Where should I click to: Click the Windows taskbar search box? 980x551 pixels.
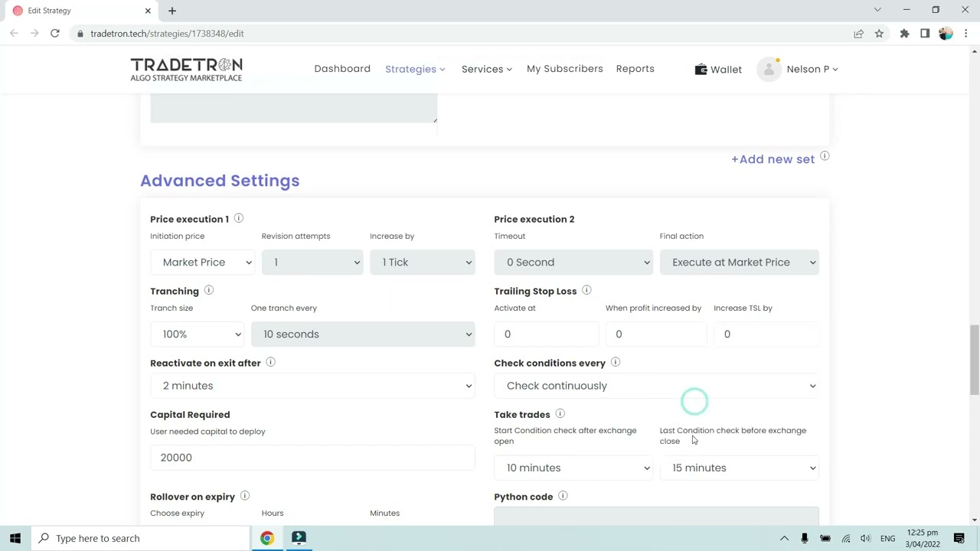(x=141, y=538)
